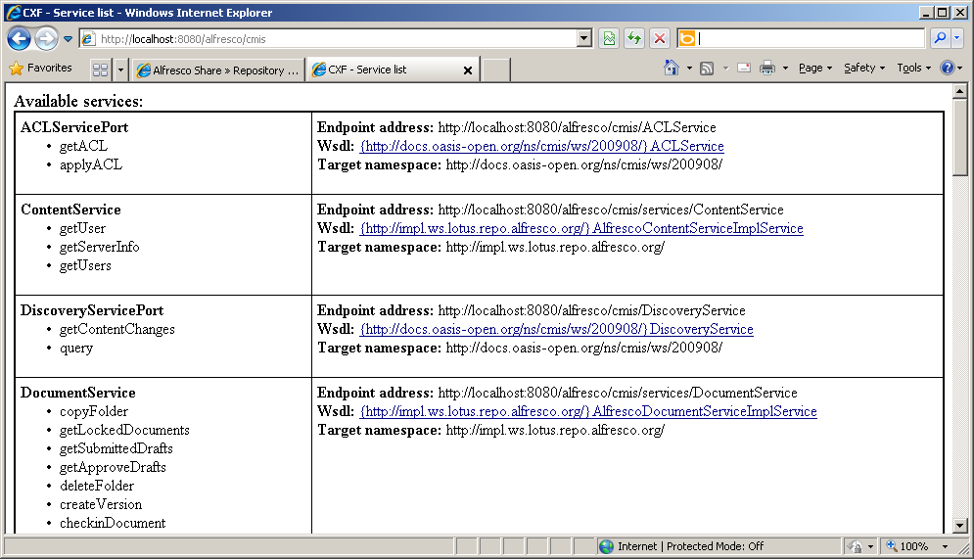The width and height of the screenshot is (974, 560).
Task: Expand the tab list dropdown arrow
Action: [x=120, y=70]
